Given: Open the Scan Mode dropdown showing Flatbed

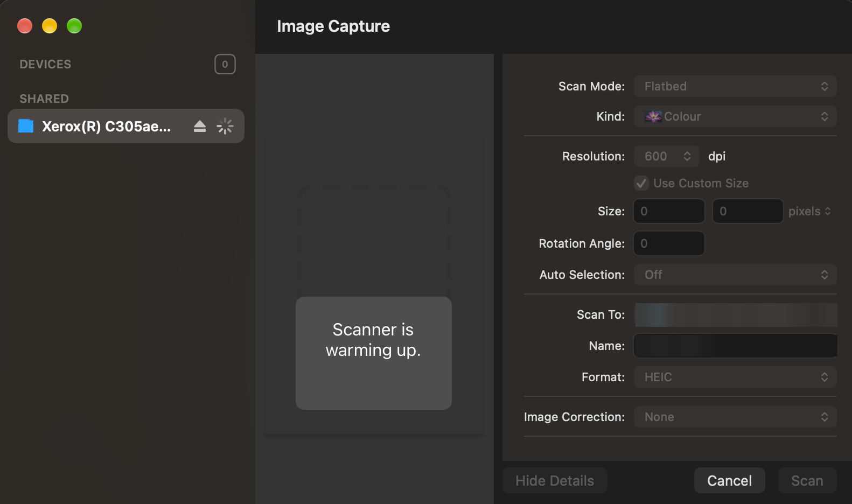Looking at the screenshot, I should coord(735,86).
